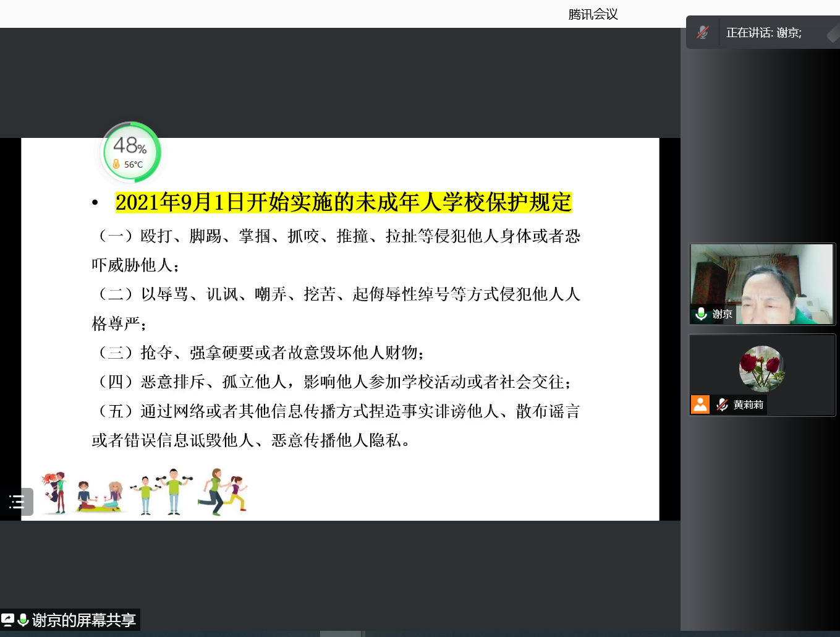
Task: Click 黄莉莉's muted microphone icon
Action: click(x=721, y=405)
